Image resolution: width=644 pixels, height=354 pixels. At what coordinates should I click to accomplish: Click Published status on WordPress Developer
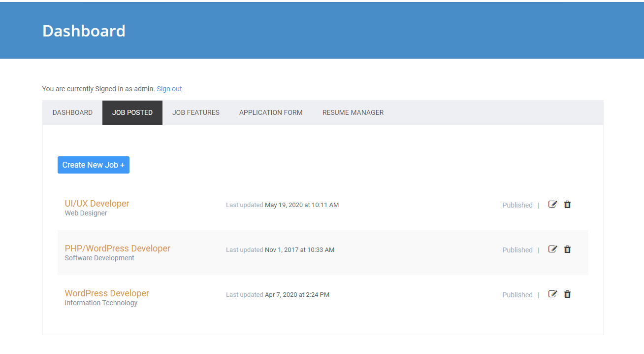(517, 294)
